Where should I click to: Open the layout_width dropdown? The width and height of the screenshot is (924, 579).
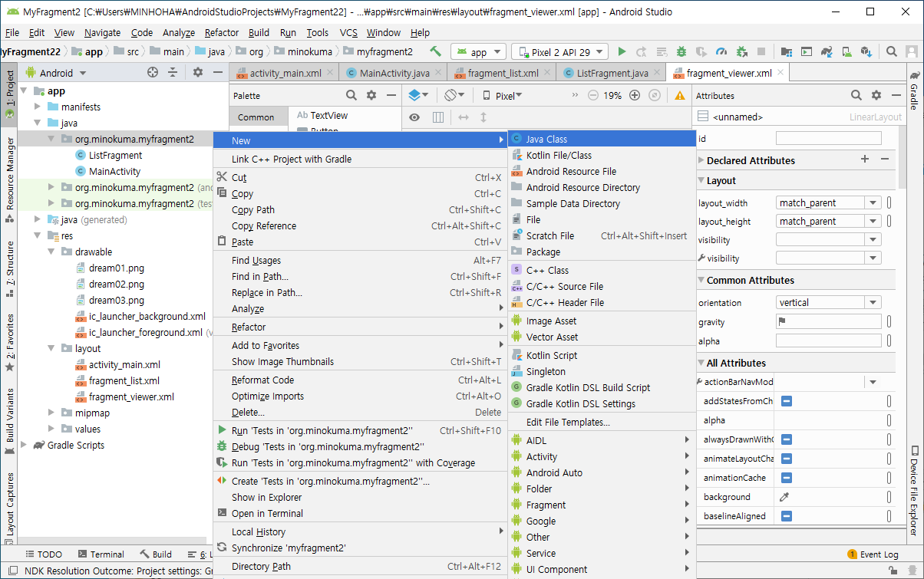(873, 203)
